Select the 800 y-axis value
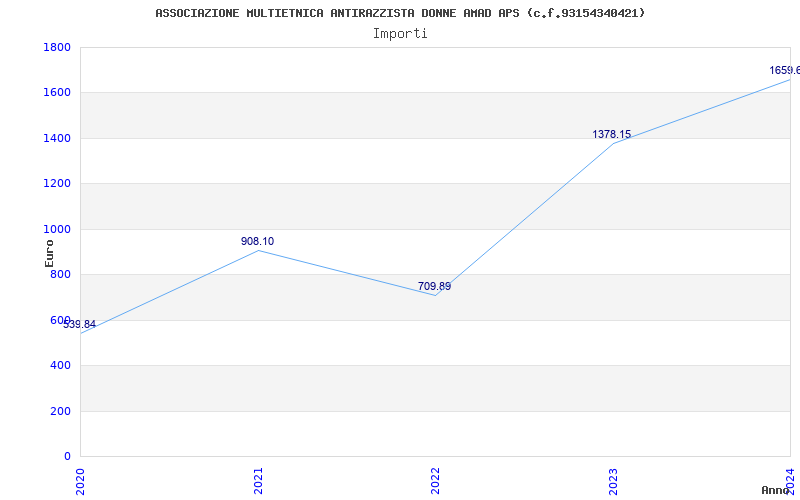The image size is (800, 500). click(x=61, y=274)
